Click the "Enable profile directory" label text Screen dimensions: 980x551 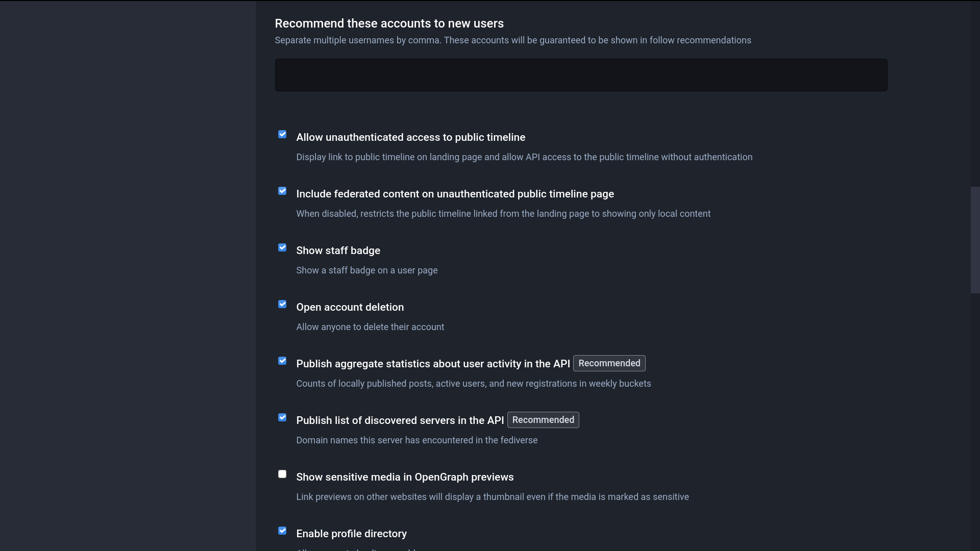click(351, 534)
